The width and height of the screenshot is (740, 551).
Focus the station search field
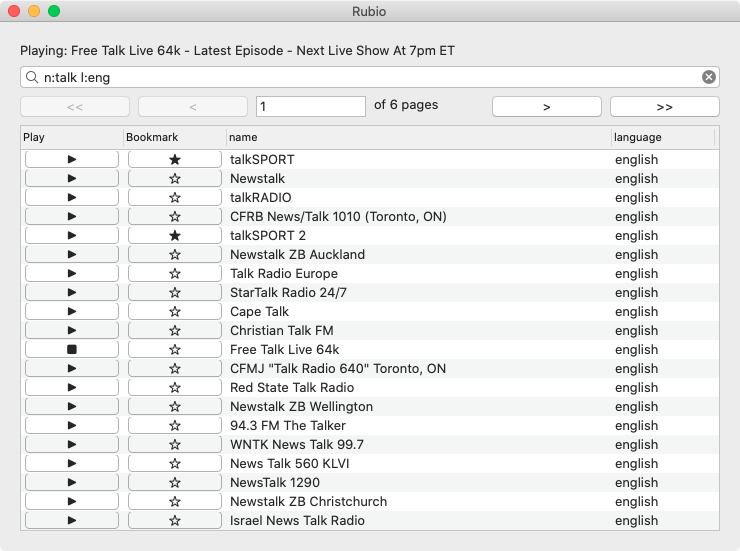click(x=370, y=77)
